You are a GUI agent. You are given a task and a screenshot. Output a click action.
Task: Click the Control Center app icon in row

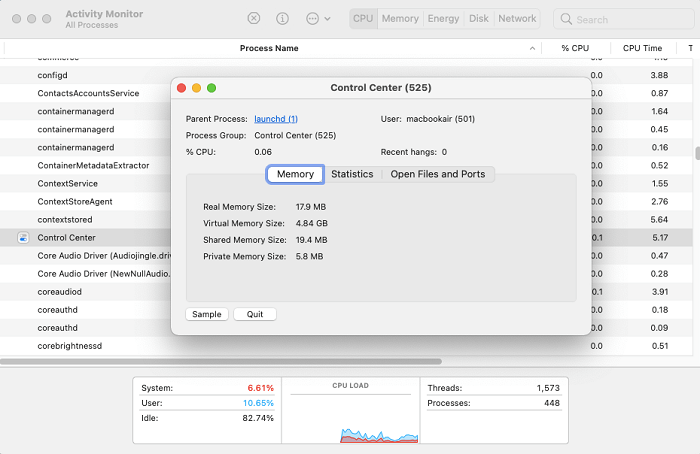point(23,238)
